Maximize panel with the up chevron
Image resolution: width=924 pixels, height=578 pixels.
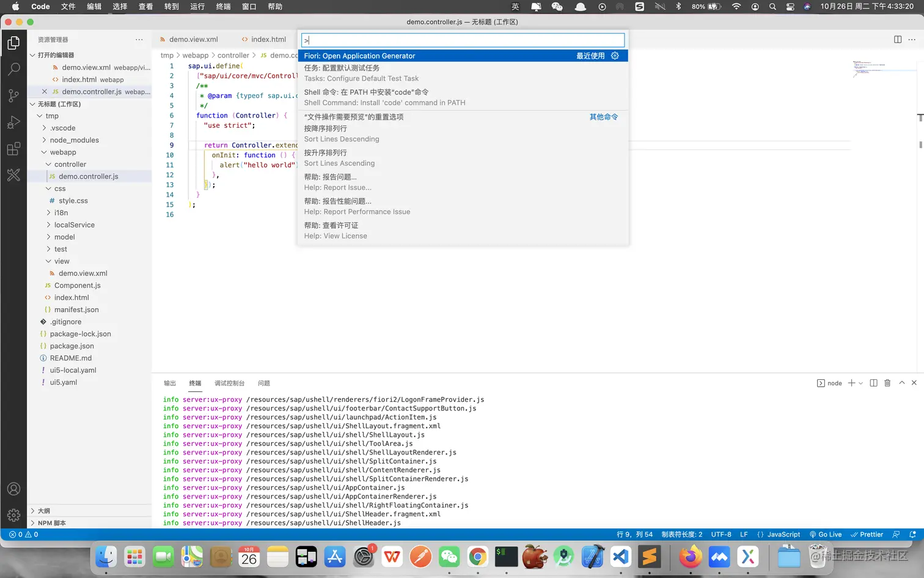click(901, 383)
